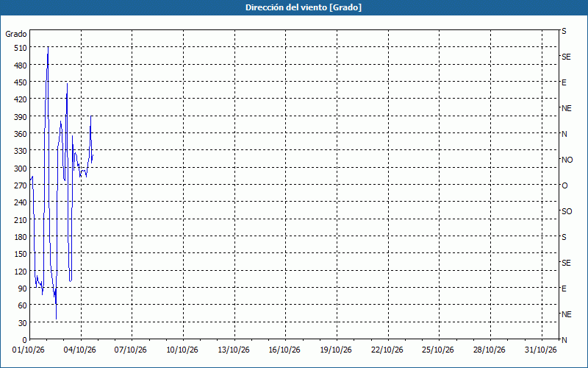This screenshot has width=588, height=368.
Task: Select the 510 value on the left axis
Action: (21, 48)
